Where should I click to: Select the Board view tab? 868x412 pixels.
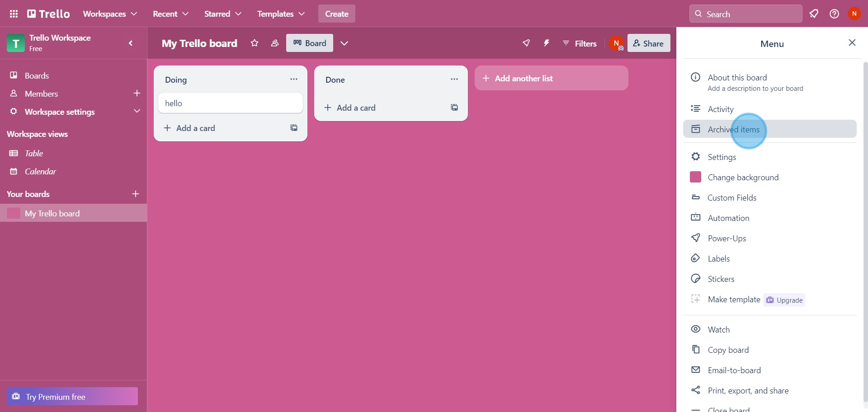coord(310,43)
